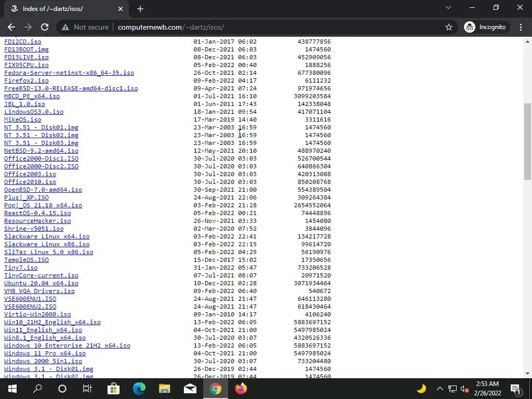Open VM8_VGA_Drivers.iso link
The height and width of the screenshot is (399, 532).
tap(39, 291)
